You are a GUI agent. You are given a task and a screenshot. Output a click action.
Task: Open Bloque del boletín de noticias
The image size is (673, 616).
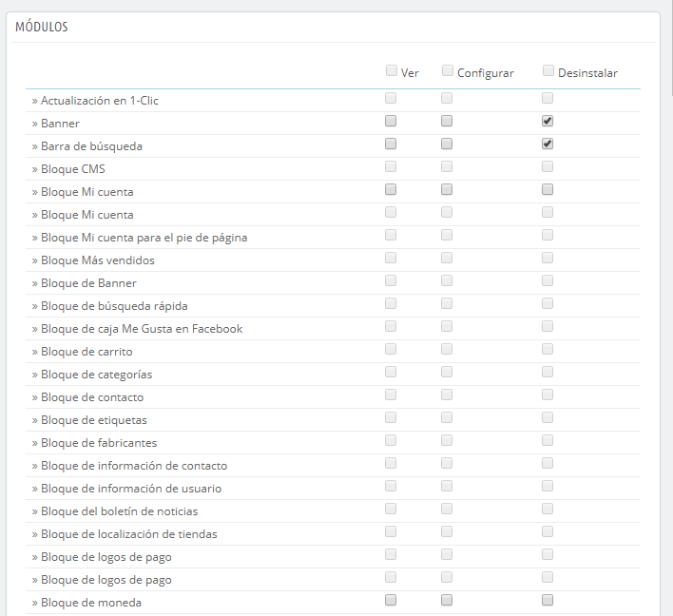(119, 511)
